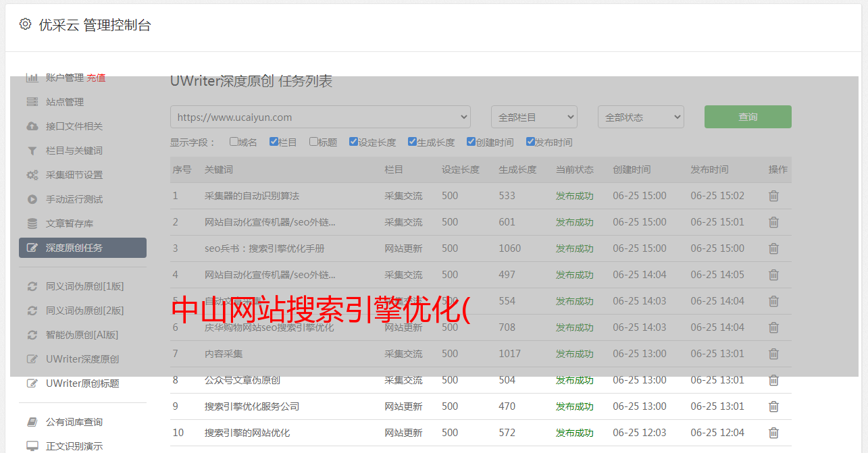Click the trash icon for row 10
The height and width of the screenshot is (453, 868).
click(773, 433)
